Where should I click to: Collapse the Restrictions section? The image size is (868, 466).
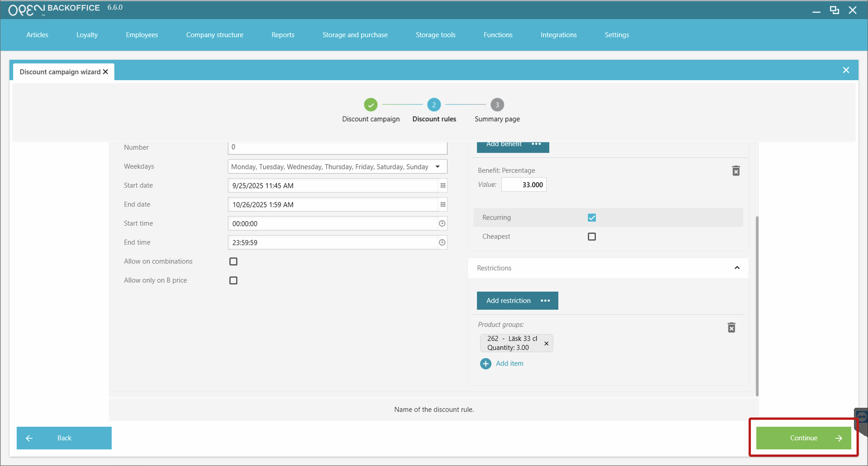click(x=737, y=268)
